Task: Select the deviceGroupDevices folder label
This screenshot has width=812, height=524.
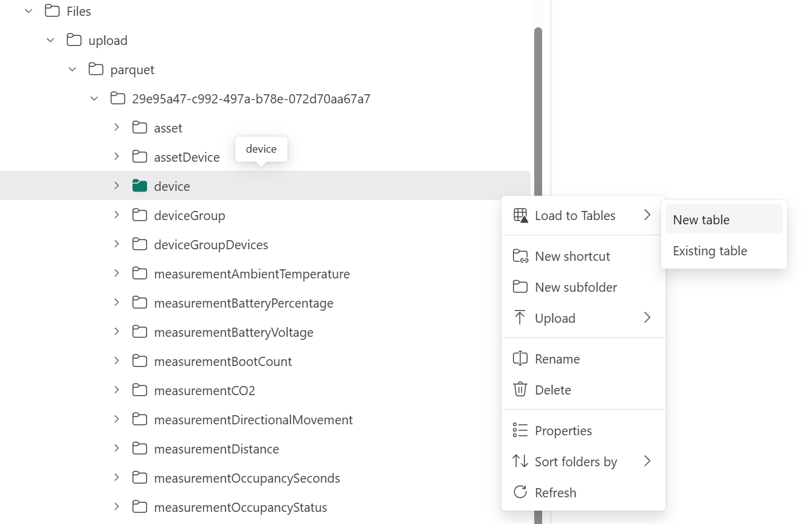Action: [x=211, y=244]
